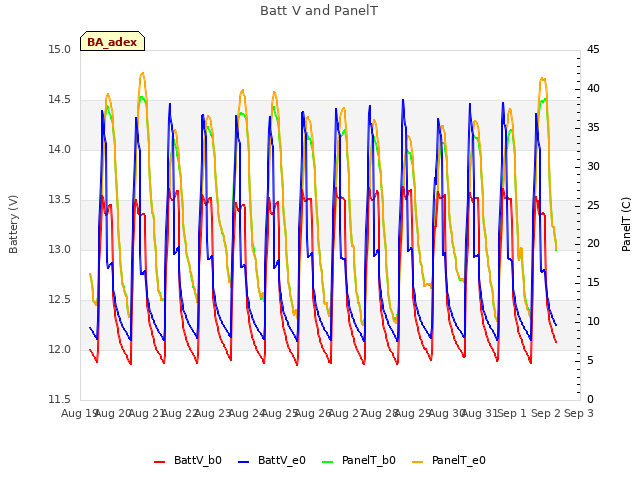This screenshot has height=480, width=640.
Task: Click the 14.5 battery axis tick label
Action: [60, 100]
